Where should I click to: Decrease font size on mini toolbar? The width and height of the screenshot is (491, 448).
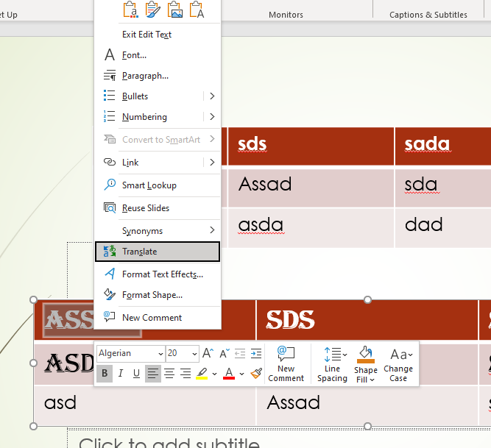225,353
